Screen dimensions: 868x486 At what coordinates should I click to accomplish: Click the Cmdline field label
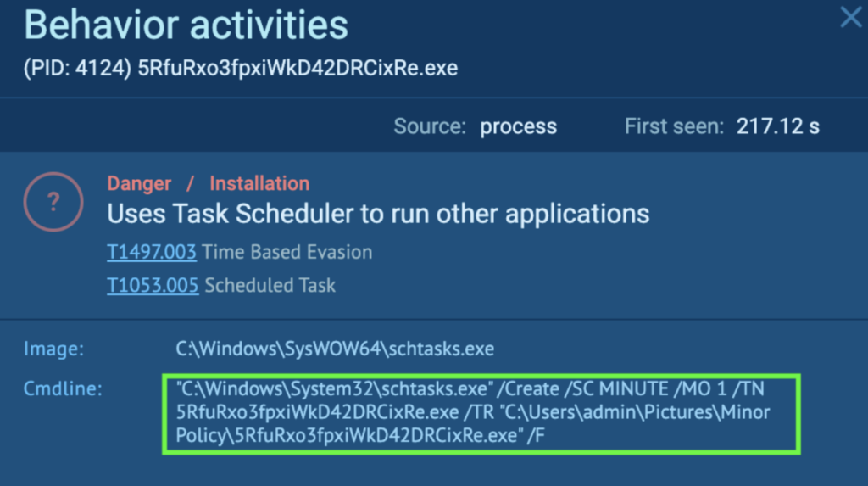click(x=62, y=388)
